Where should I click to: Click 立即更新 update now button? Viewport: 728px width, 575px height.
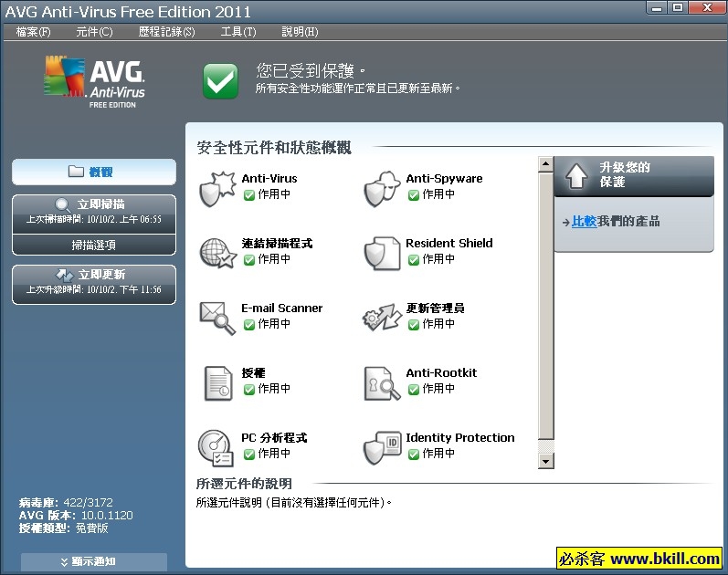coord(94,282)
